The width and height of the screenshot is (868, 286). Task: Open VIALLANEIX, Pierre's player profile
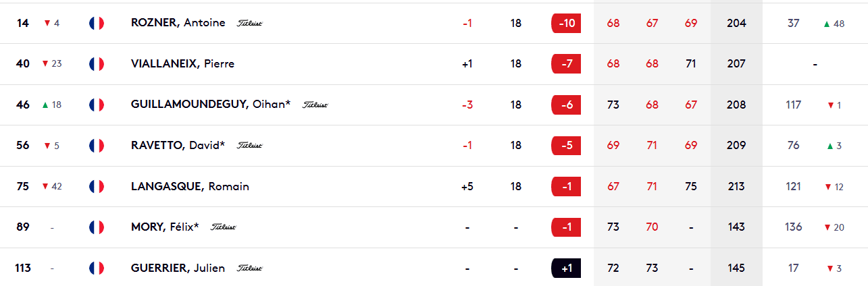182,64
